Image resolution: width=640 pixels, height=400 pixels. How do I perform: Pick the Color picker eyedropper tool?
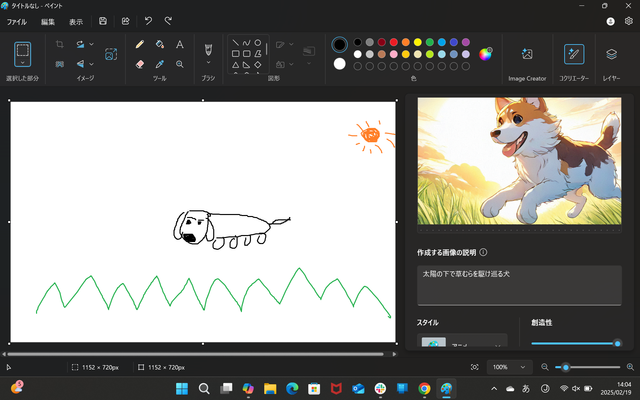pos(159,63)
